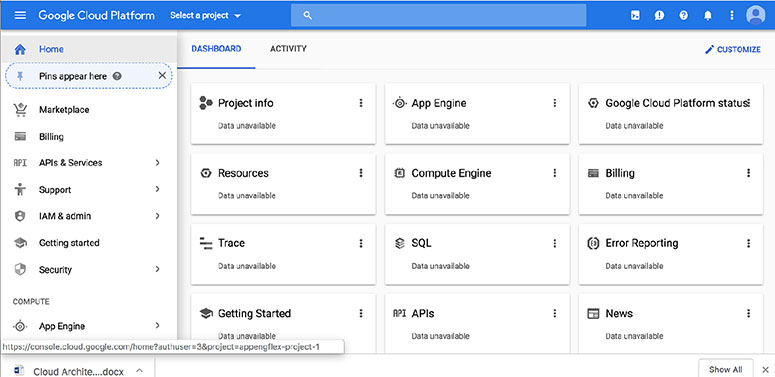The image size is (775, 377).
Task: Click the IAM & admin shield icon
Action: coord(20,216)
